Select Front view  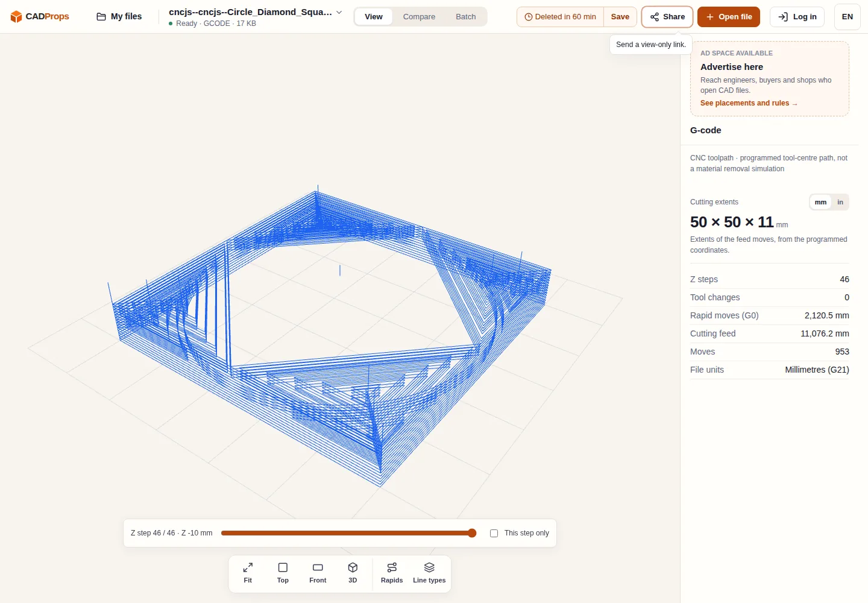(318, 573)
